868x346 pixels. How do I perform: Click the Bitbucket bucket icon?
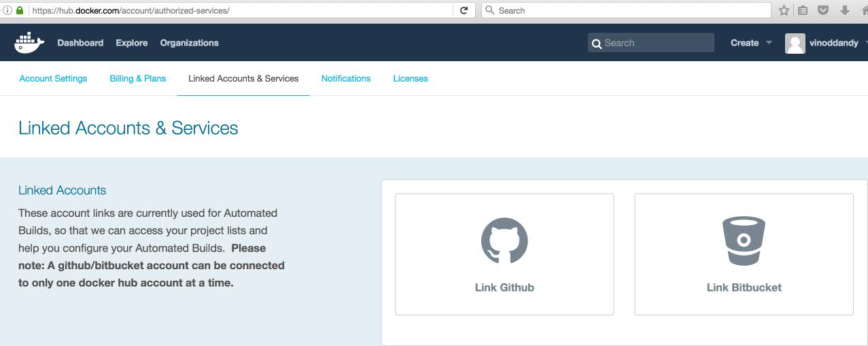click(744, 240)
